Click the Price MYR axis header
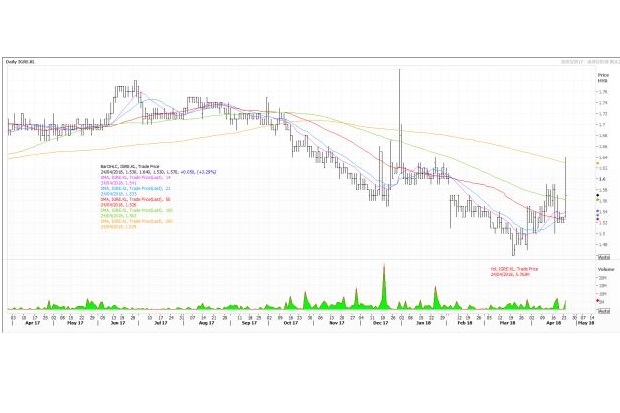 tap(603, 77)
